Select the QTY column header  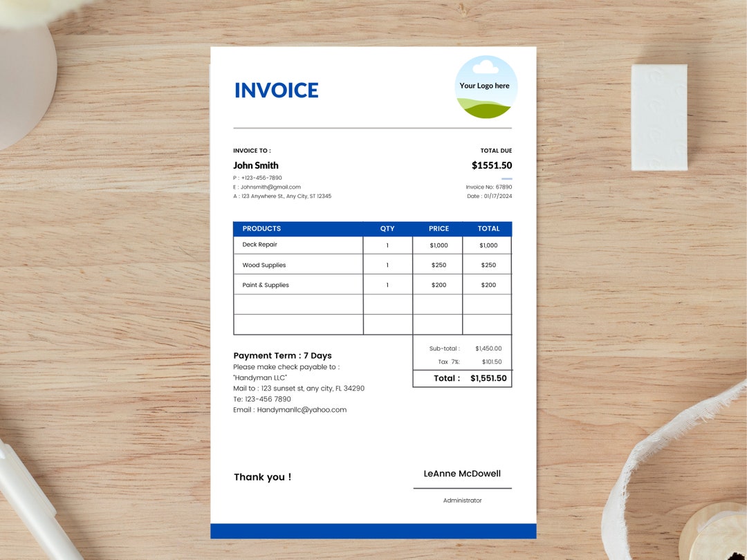(x=387, y=228)
